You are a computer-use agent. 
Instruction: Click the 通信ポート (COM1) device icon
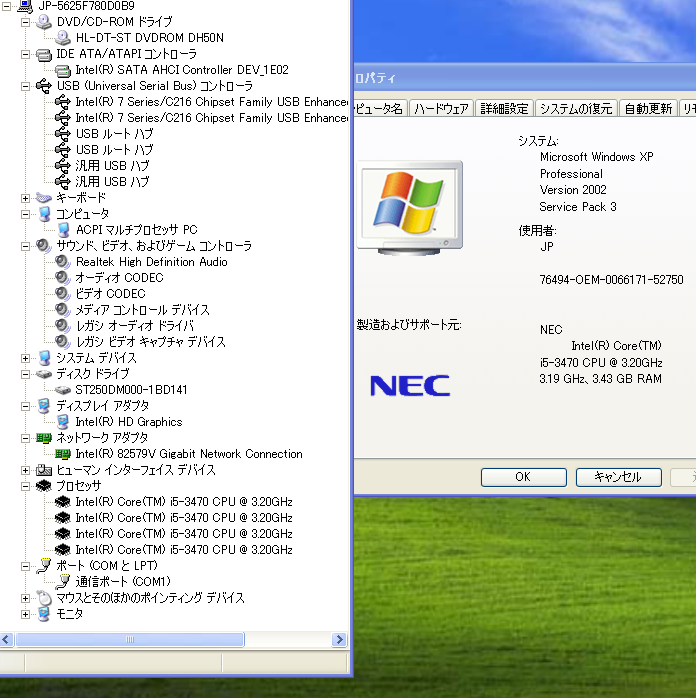point(63,581)
